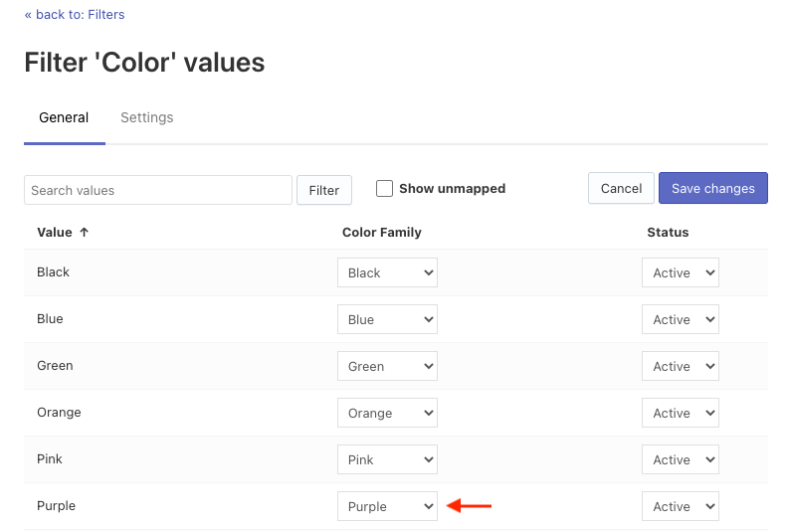Expand Status dropdown for Green row
787x532 pixels.
click(x=680, y=366)
